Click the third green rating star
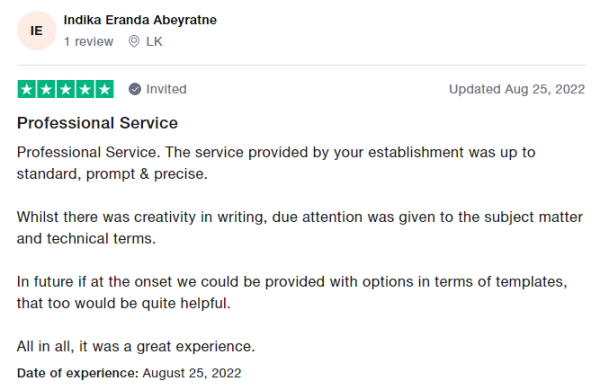This screenshot has width=600, height=390. (66, 89)
